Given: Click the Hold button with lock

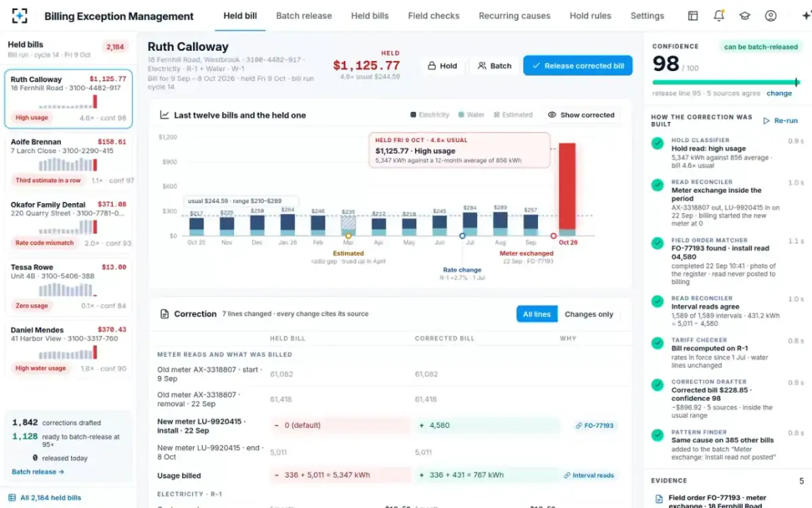Looking at the screenshot, I should (443, 66).
